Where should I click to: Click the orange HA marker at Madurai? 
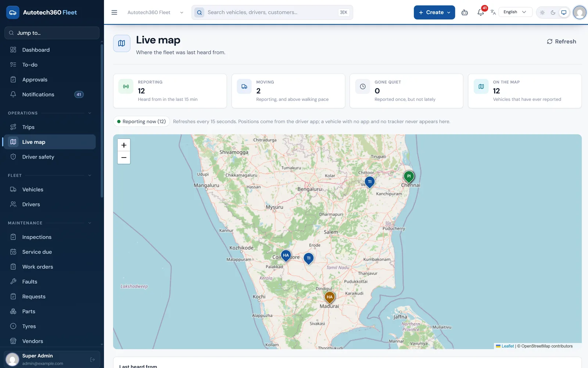[330, 297]
